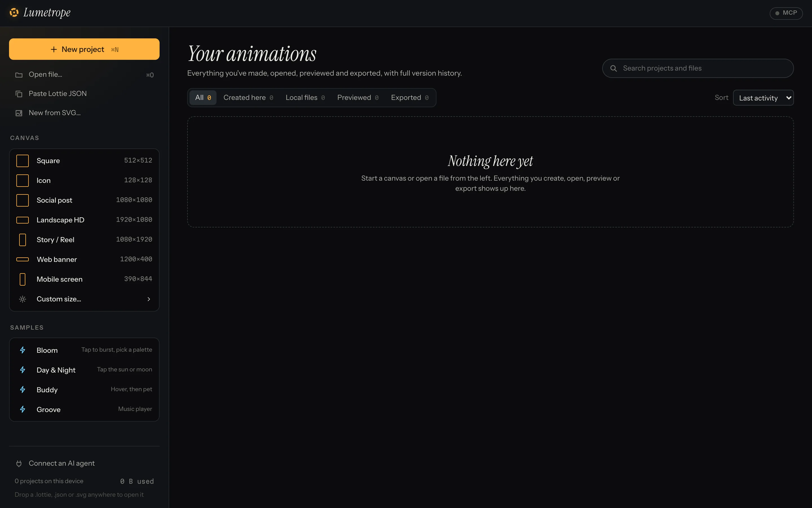
Task: Click the Tap to burst, pick a palette text
Action: [117, 350]
